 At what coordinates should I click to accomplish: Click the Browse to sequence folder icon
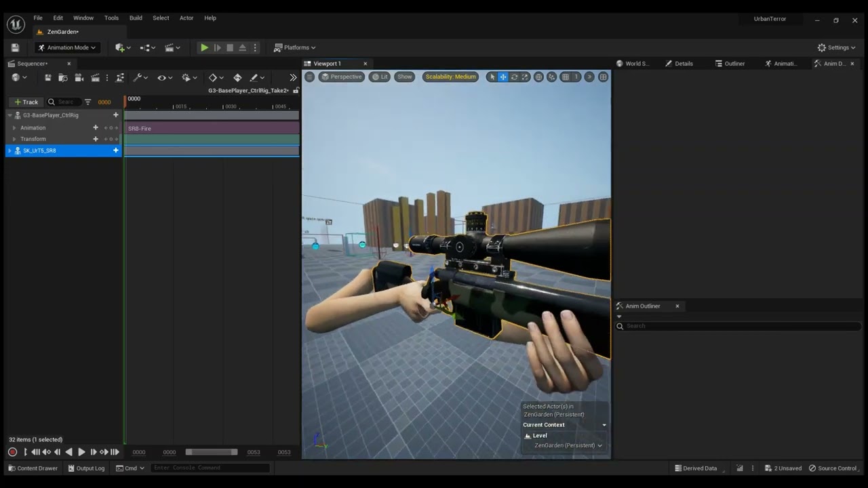[63, 78]
